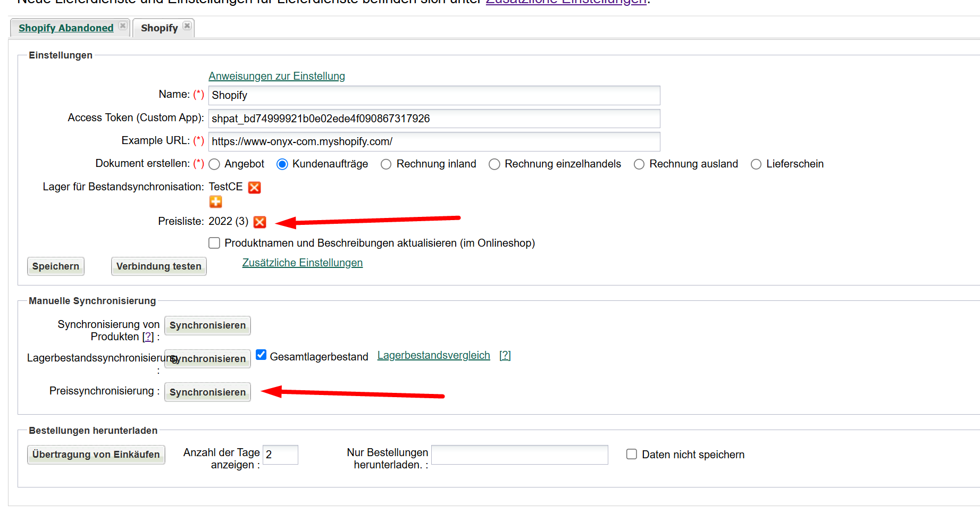The height and width of the screenshot is (521, 980).
Task: Click the Speichern button
Action: point(55,266)
